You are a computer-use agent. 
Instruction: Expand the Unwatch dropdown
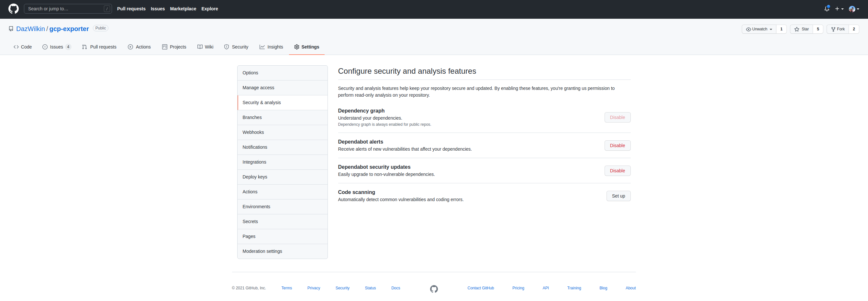(759, 29)
